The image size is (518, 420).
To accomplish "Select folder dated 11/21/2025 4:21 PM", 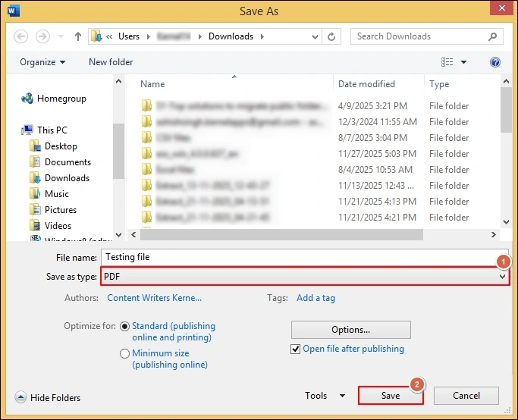I will 306,218.
